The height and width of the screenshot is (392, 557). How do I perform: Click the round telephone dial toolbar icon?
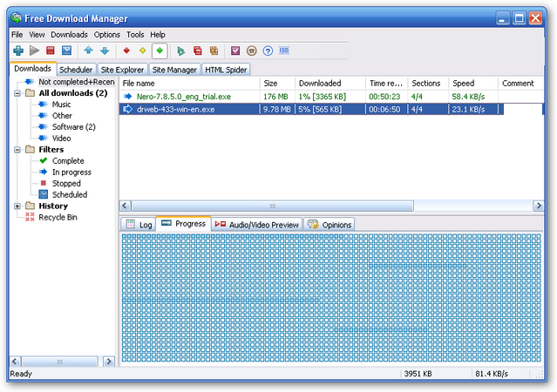[x=252, y=51]
